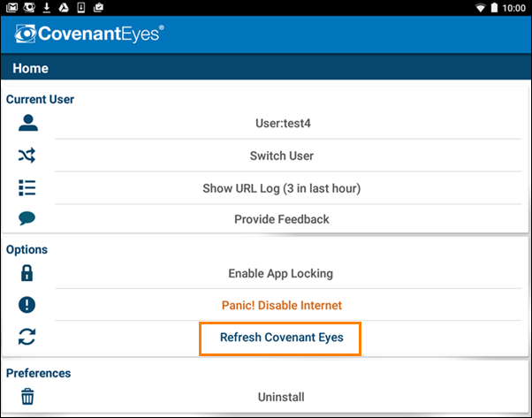Tap the circular arrows refresh icon
Image resolution: width=532 pixels, height=418 pixels.
[x=27, y=337]
